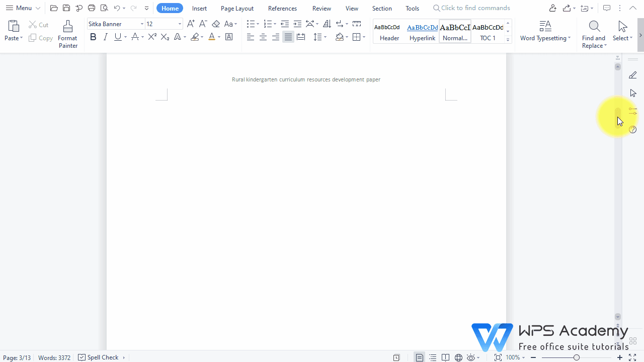
Task: Toggle distributed alignment
Action: 301,37
